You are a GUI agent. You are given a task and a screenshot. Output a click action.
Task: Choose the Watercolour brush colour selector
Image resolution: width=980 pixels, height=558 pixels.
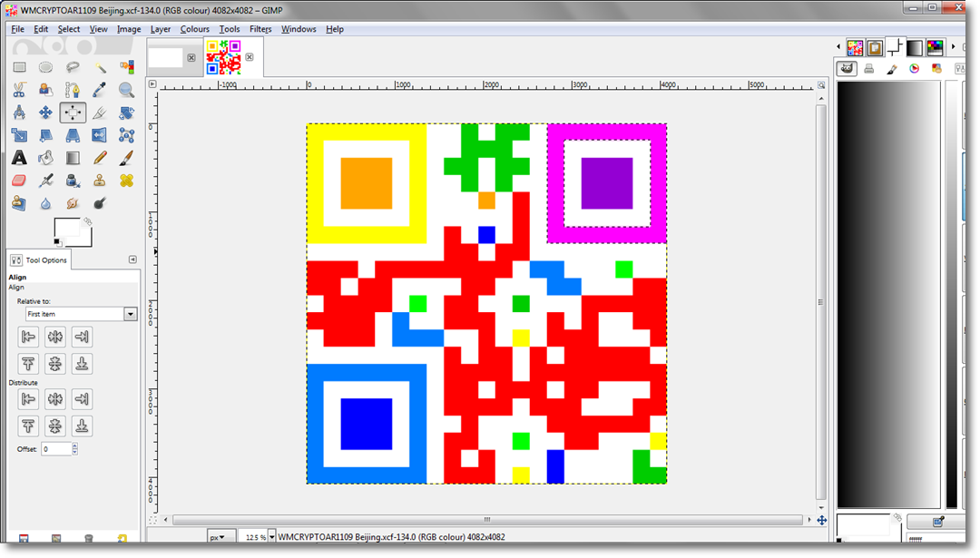click(x=892, y=69)
